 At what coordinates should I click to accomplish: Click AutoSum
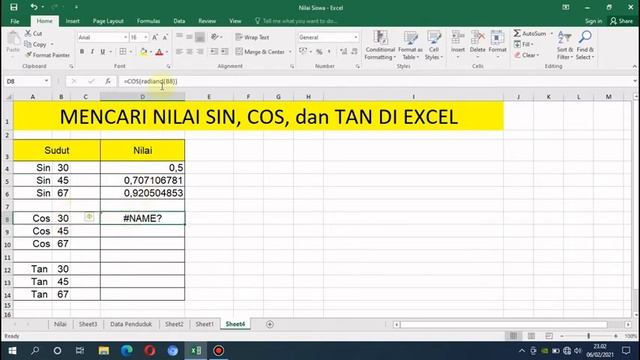click(530, 33)
